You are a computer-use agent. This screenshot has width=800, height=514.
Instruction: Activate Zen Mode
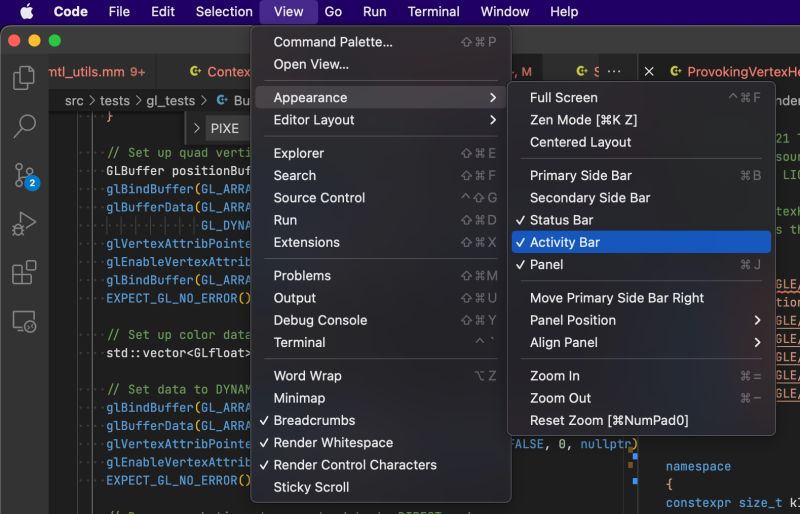(x=641, y=120)
